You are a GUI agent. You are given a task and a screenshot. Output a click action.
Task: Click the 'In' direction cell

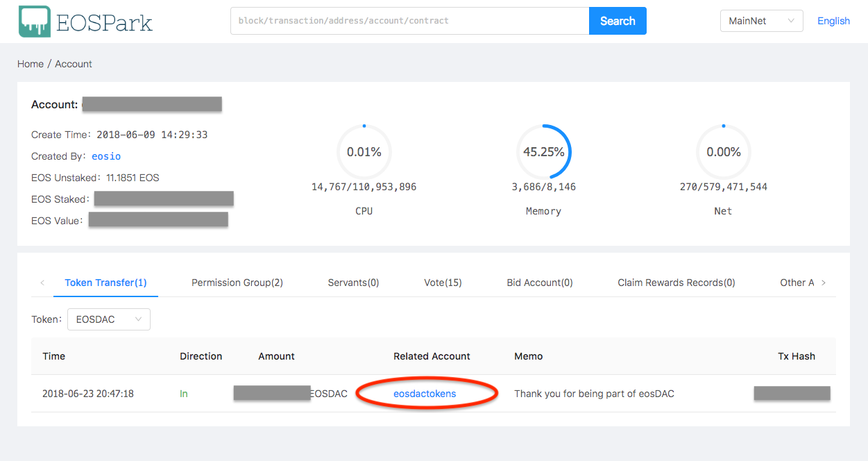tap(184, 394)
